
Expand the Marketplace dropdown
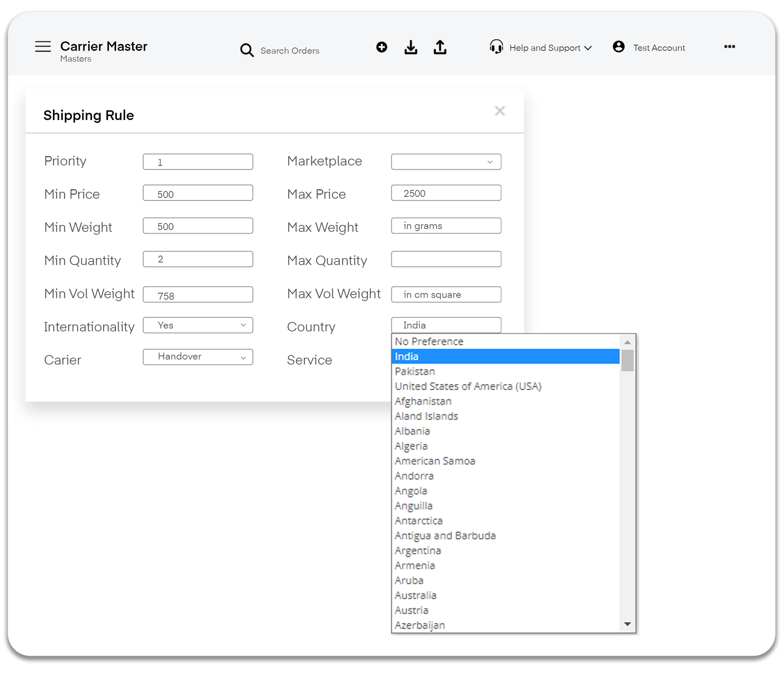point(446,162)
